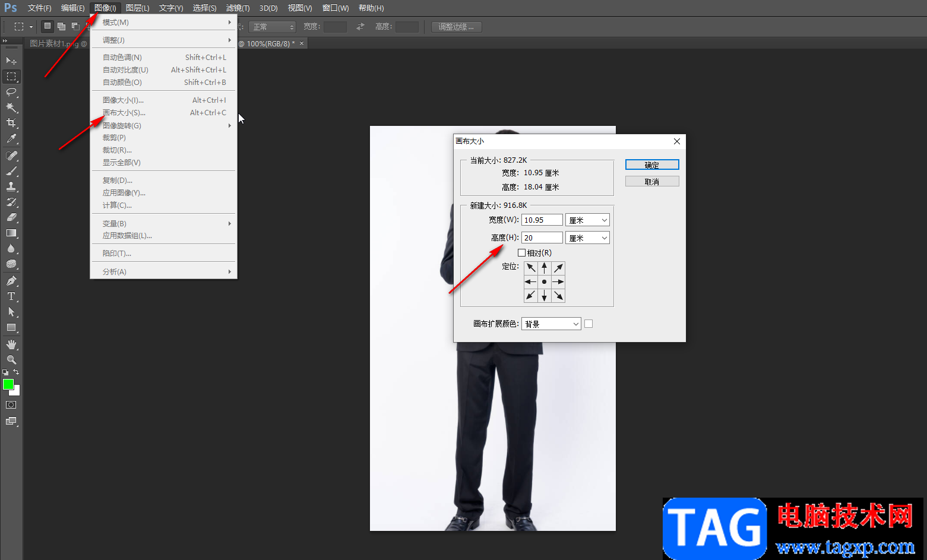Choose 自动色调(N) menu item
This screenshot has height=560, width=927.
point(163,58)
